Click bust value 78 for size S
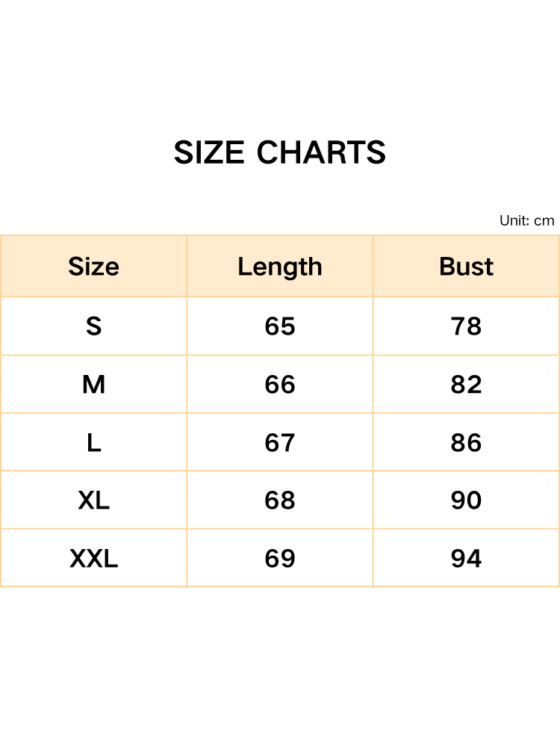The width and height of the screenshot is (560, 747). (466, 326)
